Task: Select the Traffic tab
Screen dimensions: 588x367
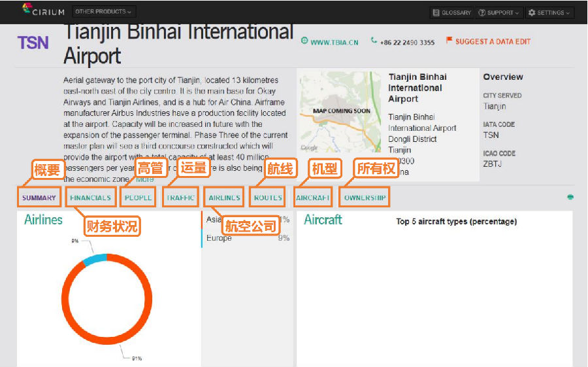Action: (x=180, y=198)
